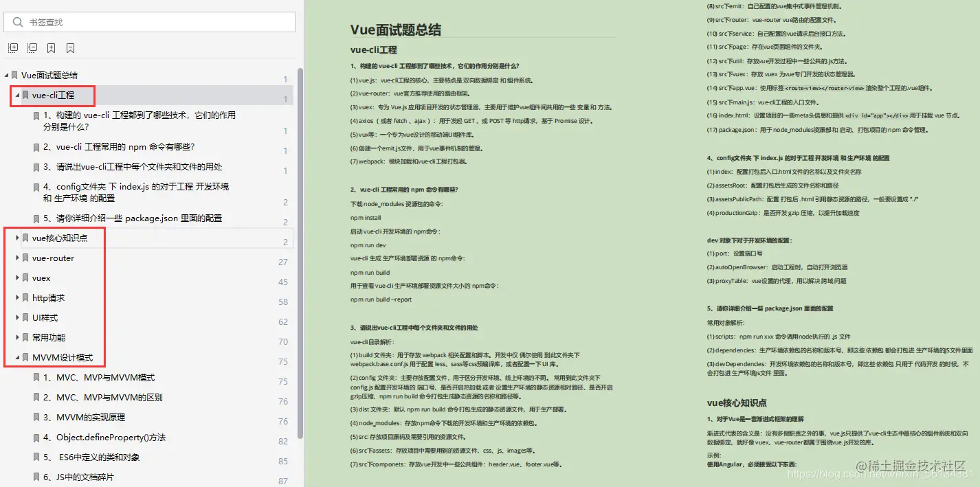Click the expand-all bookmarks icon
The image size is (980, 487).
tap(12, 48)
